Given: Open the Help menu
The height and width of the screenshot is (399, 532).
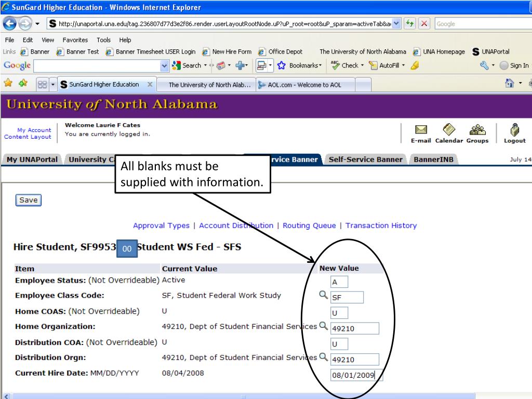Looking at the screenshot, I should pos(125,40).
